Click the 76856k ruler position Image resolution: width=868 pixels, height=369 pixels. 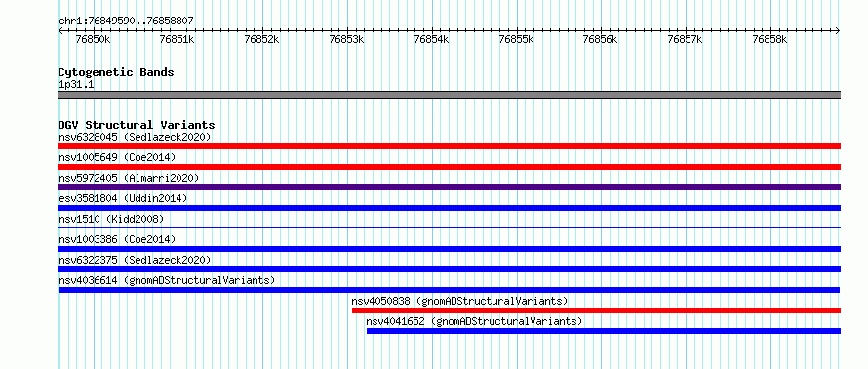click(x=601, y=39)
